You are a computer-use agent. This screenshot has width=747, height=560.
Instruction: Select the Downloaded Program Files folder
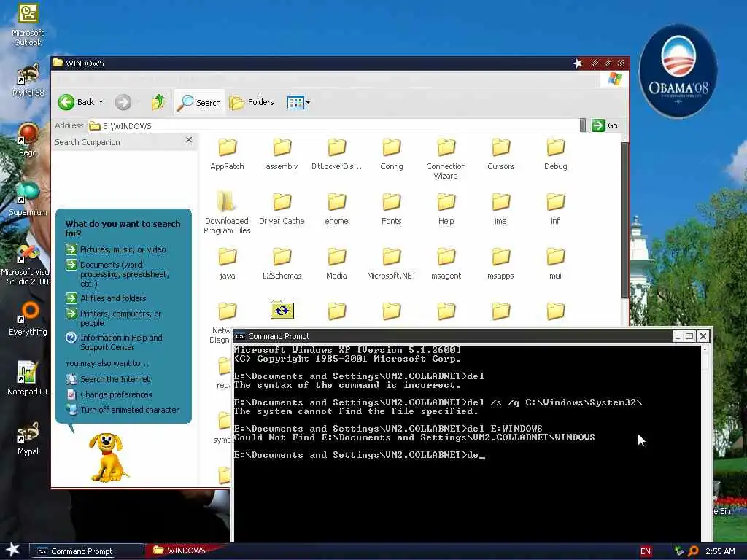point(227,213)
